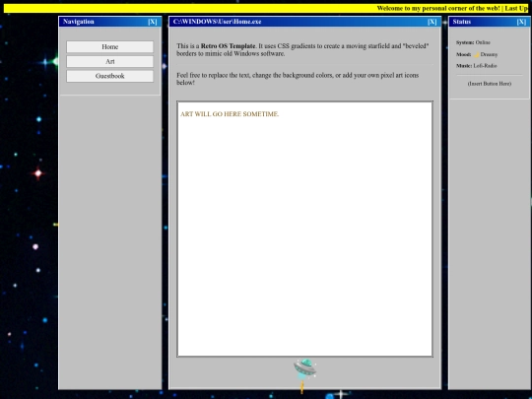Click the Status window title
Viewport: 532px width, 399px height.
pyautogui.click(x=461, y=22)
